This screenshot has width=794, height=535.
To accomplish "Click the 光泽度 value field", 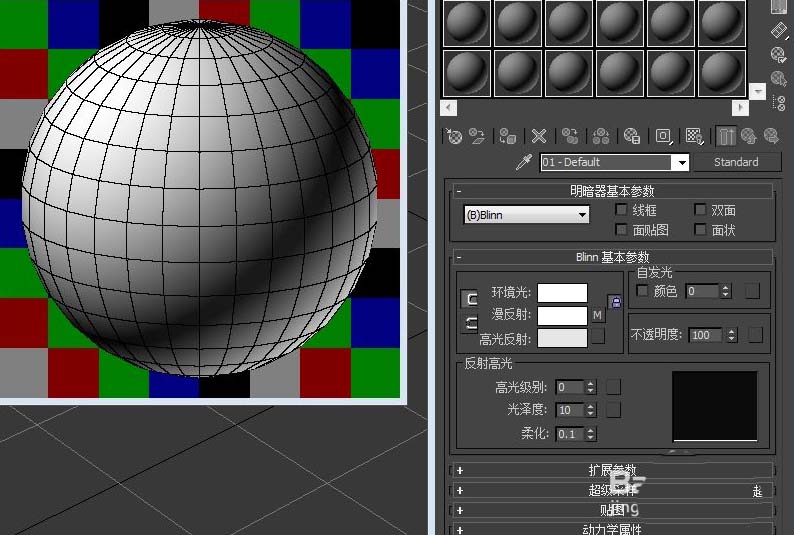I will tap(571, 409).
